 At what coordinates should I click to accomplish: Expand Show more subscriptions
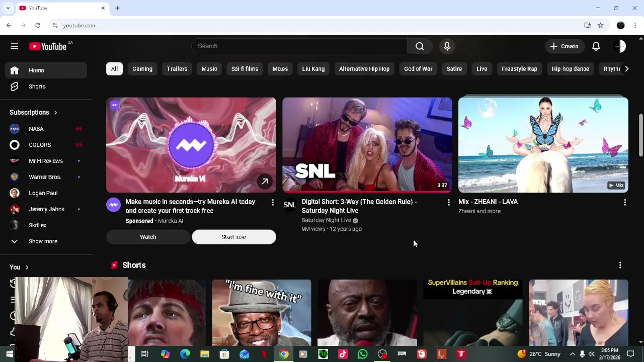pyautogui.click(x=45, y=241)
